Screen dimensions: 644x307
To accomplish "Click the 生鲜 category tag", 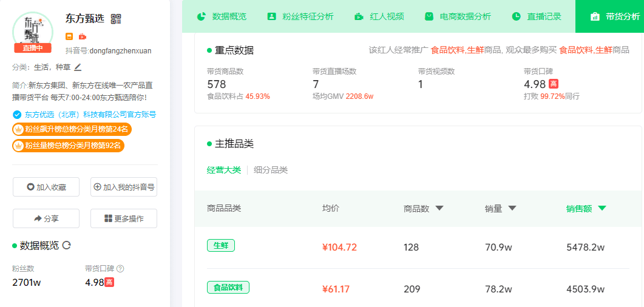I will click(x=221, y=246).
